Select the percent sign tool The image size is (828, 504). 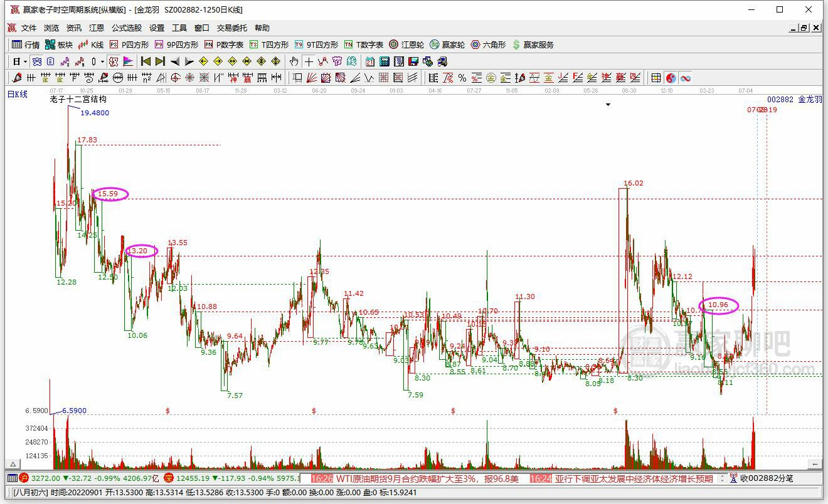coord(462,78)
